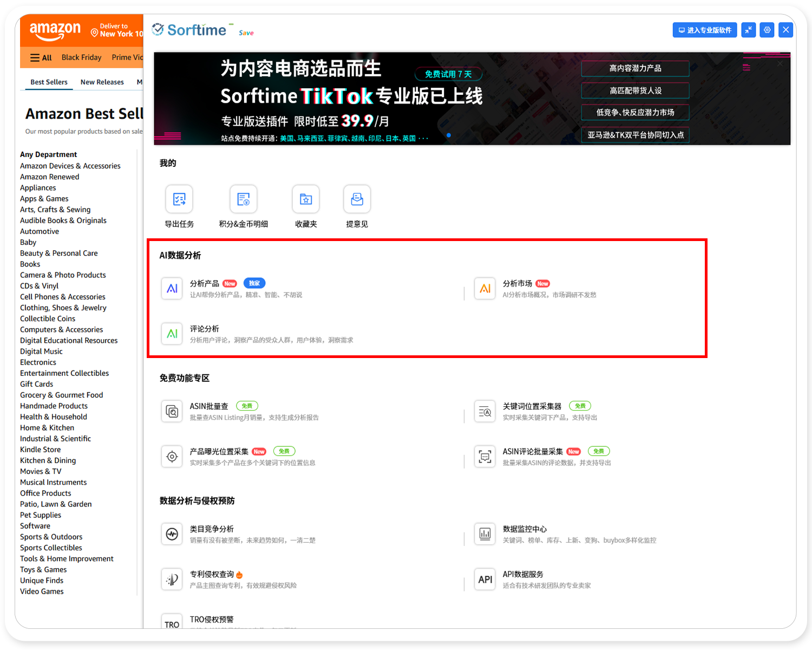Open the 分析产品 AI analysis tool

click(x=206, y=283)
